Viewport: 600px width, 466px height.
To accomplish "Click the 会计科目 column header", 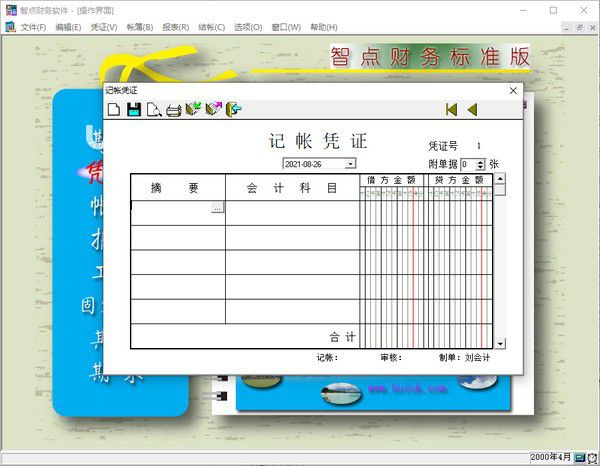I will (292, 187).
